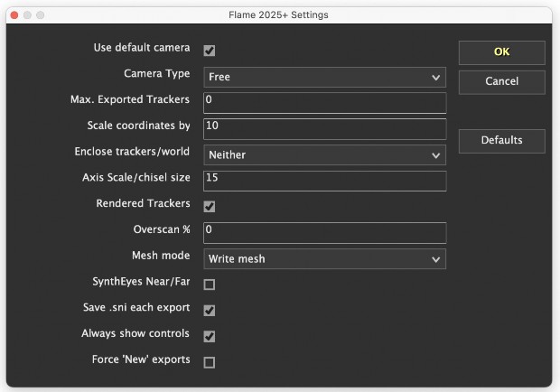Open the Mesh mode dropdown
The width and height of the screenshot is (560, 392).
point(324,259)
